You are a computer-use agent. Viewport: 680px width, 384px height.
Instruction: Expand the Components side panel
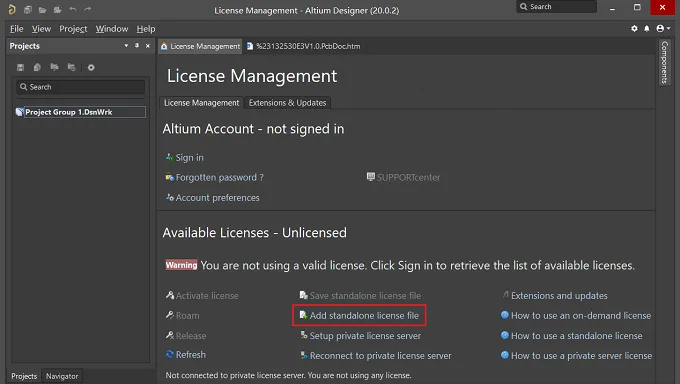pos(664,62)
